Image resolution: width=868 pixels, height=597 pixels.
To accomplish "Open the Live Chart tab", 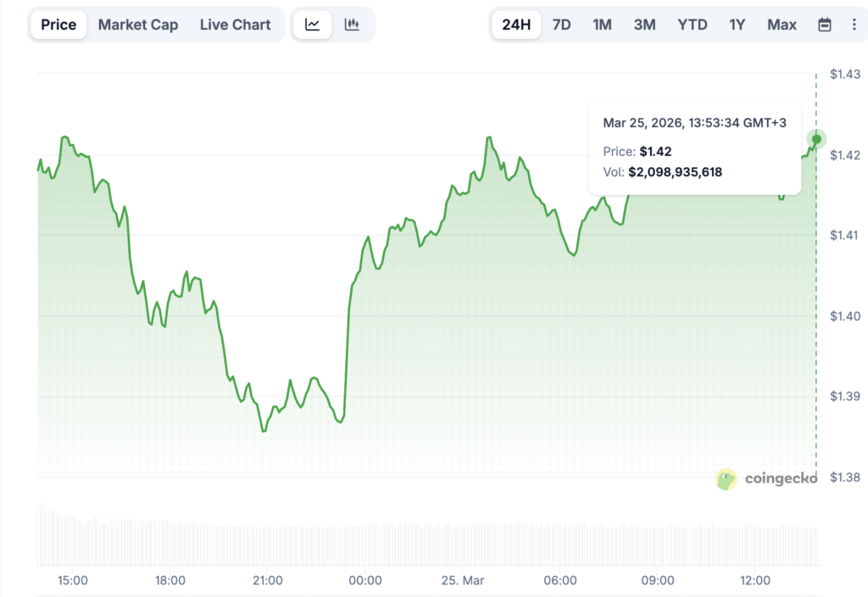I will click(x=235, y=25).
